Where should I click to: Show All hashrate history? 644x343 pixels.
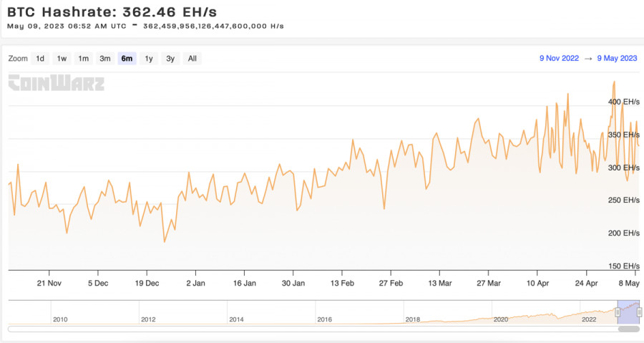[x=192, y=58]
